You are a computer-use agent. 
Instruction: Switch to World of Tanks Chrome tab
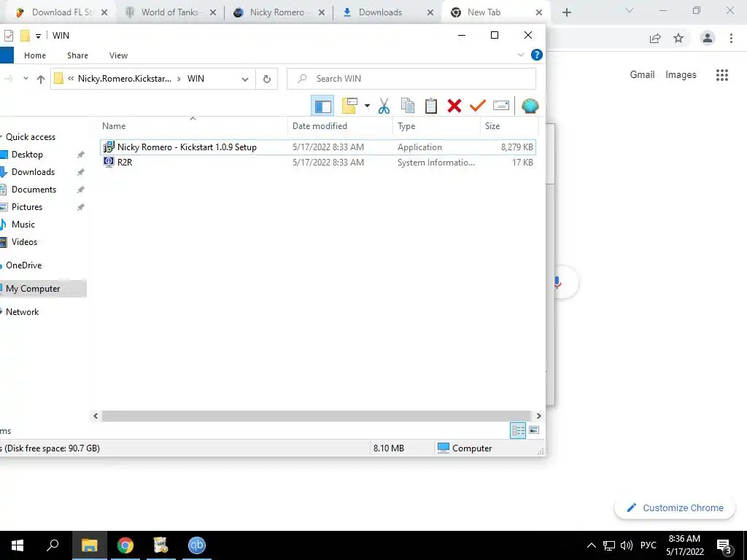(x=169, y=12)
